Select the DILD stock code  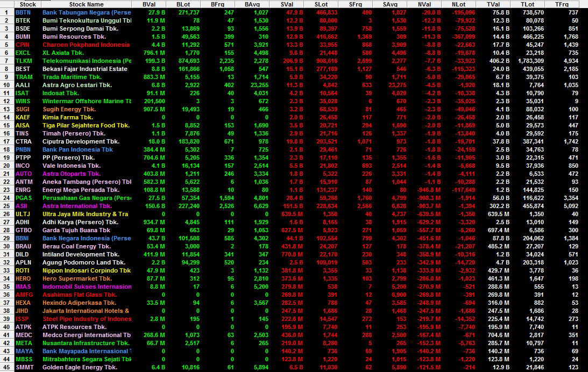(x=22, y=254)
